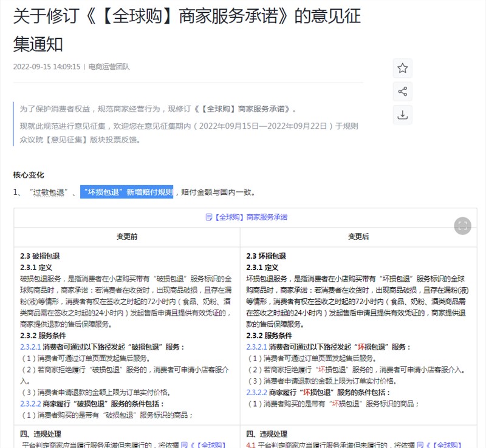This screenshot has height=448, width=486.
Task: Click the 2.3.2.1 link in 变更前 column
Action: pyautogui.click(x=30, y=347)
